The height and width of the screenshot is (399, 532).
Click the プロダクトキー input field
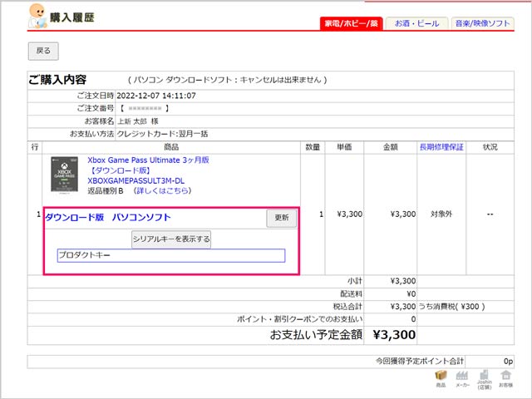[x=171, y=255]
